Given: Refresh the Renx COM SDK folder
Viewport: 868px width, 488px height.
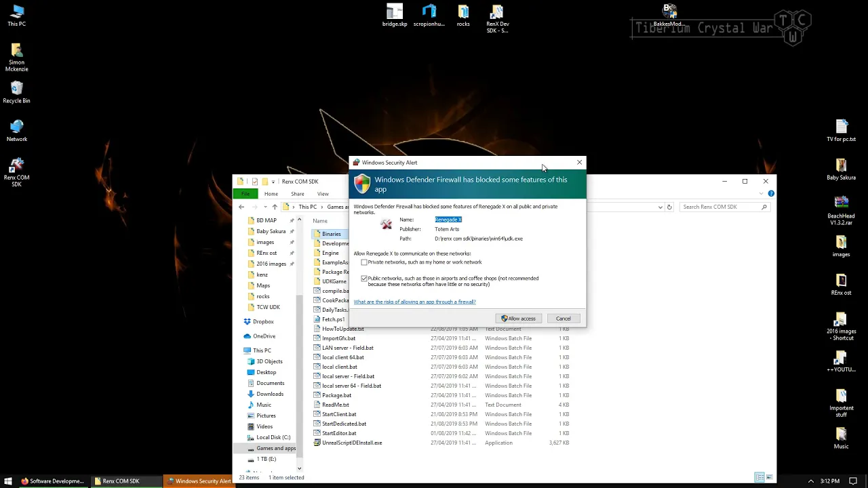Looking at the screenshot, I should [x=669, y=207].
